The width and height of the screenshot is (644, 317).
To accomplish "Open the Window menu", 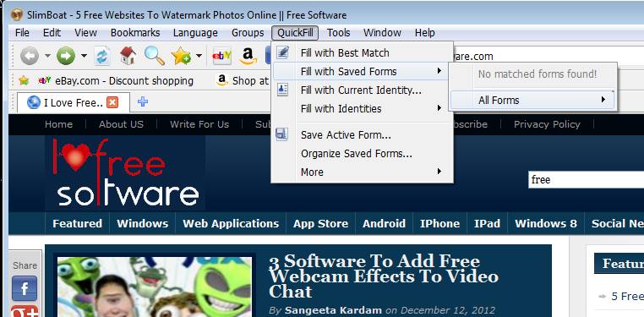I will 382,32.
